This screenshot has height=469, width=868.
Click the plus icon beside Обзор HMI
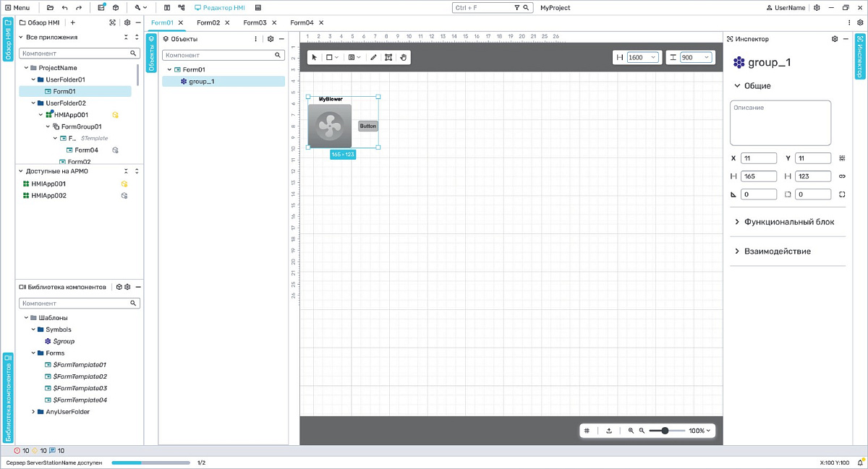point(72,22)
